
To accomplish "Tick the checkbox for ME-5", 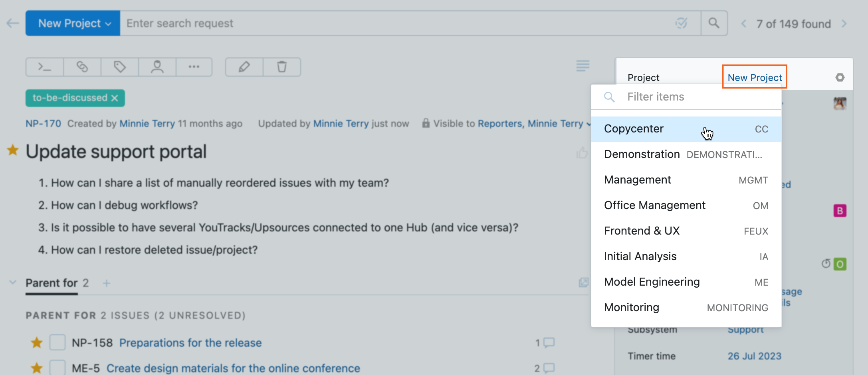I will [x=57, y=368].
